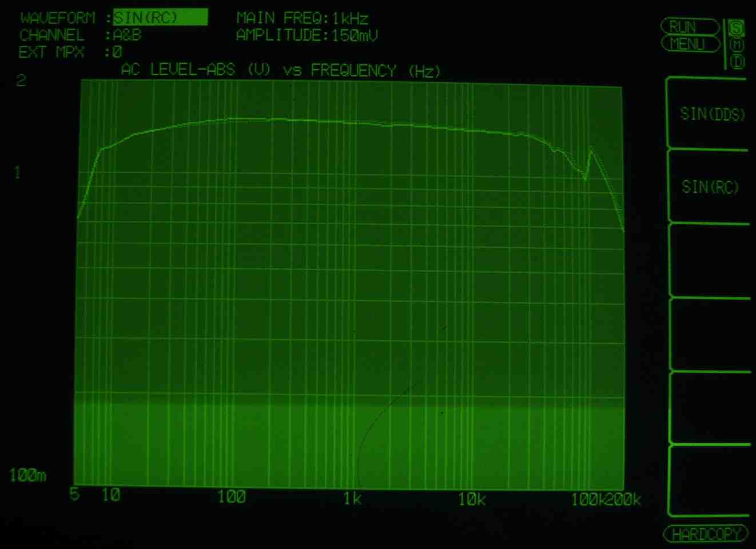Select the circled M indicator
The height and width of the screenshot is (549, 756).
click(738, 44)
